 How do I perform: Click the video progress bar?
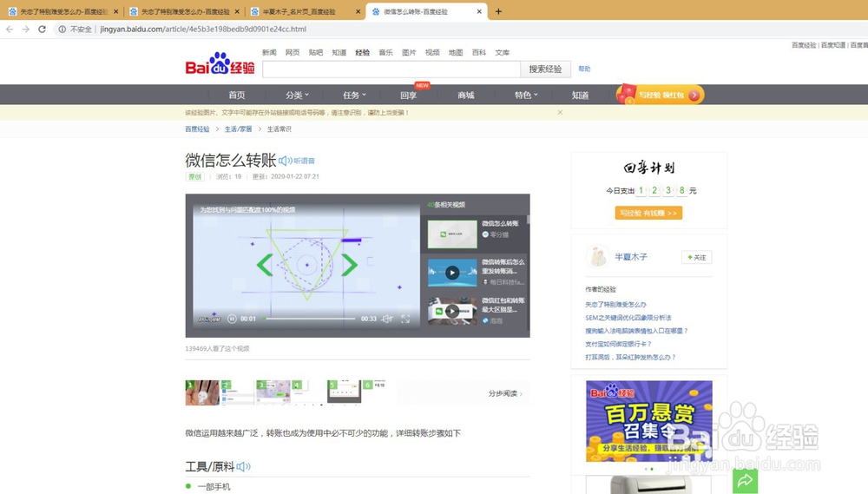pos(309,319)
